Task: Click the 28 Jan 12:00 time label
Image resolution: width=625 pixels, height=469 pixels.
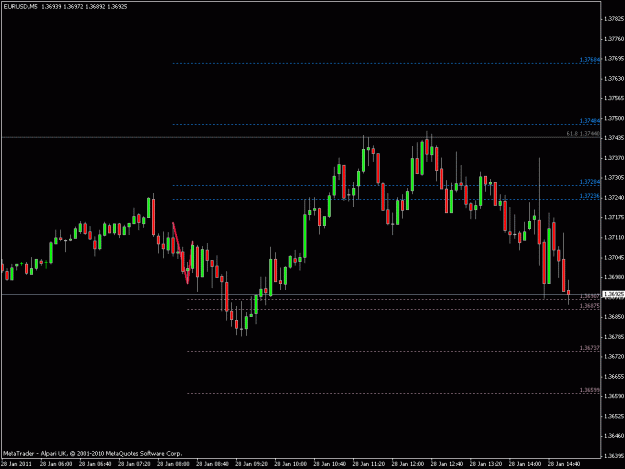Action: pos(408,464)
